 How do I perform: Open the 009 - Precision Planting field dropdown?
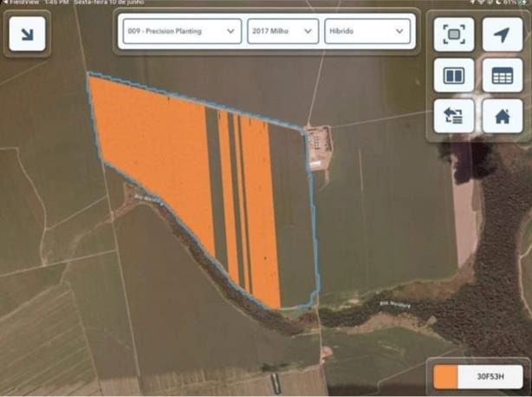[180, 32]
